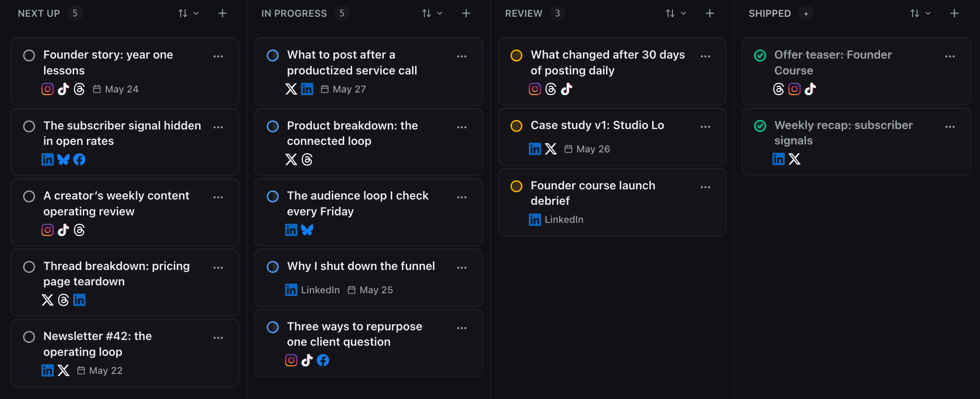Select the SHIPPED column header
Viewport: 980px width, 399px height.
[x=770, y=14]
